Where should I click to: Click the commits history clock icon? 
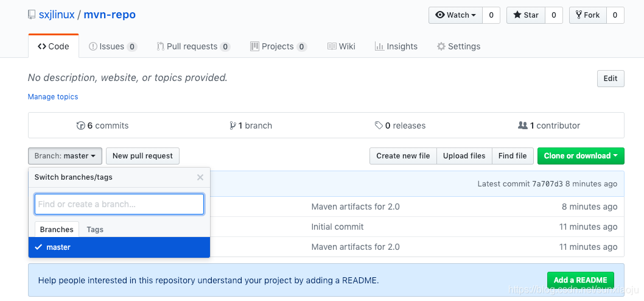81,126
